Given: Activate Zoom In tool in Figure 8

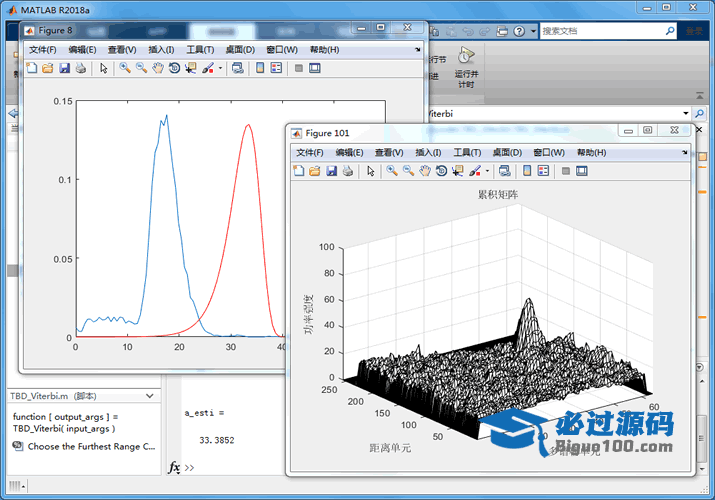Looking at the screenshot, I should pos(124,68).
